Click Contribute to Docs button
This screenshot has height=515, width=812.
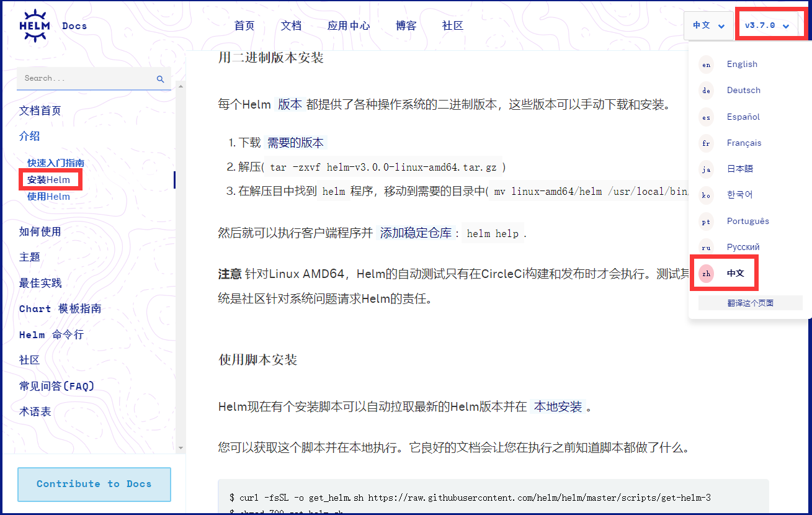pos(94,484)
